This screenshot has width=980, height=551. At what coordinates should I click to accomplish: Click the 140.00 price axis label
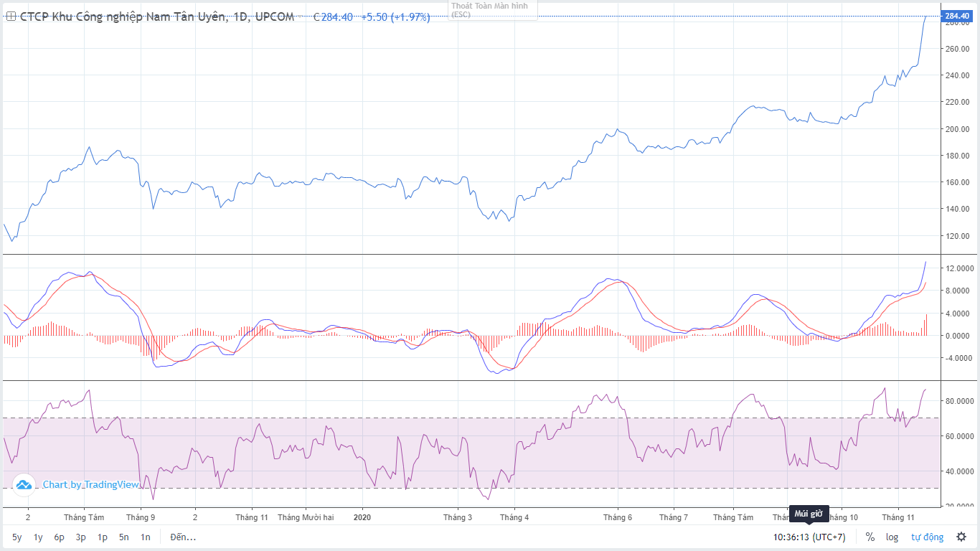coord(957,209)
